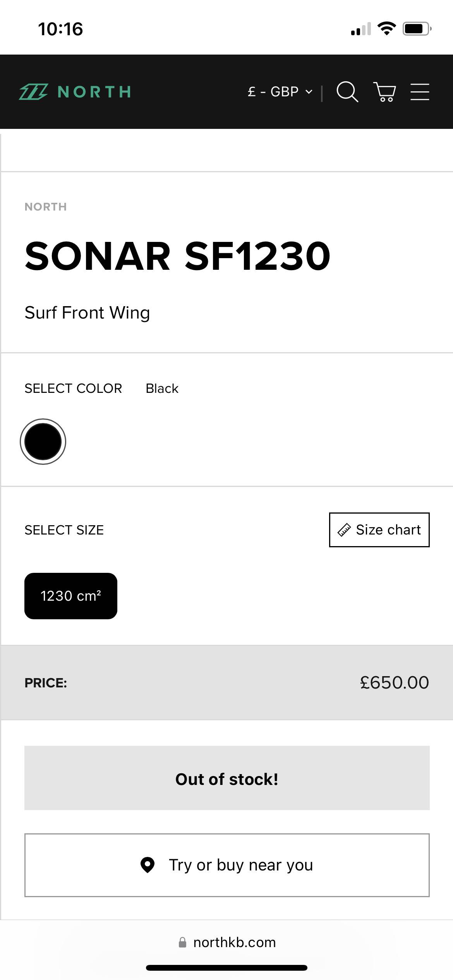The width and height of the screenshot is (453, 980).
Task: Tap the Wi-Fi status icon
Action: pos(386,29)
